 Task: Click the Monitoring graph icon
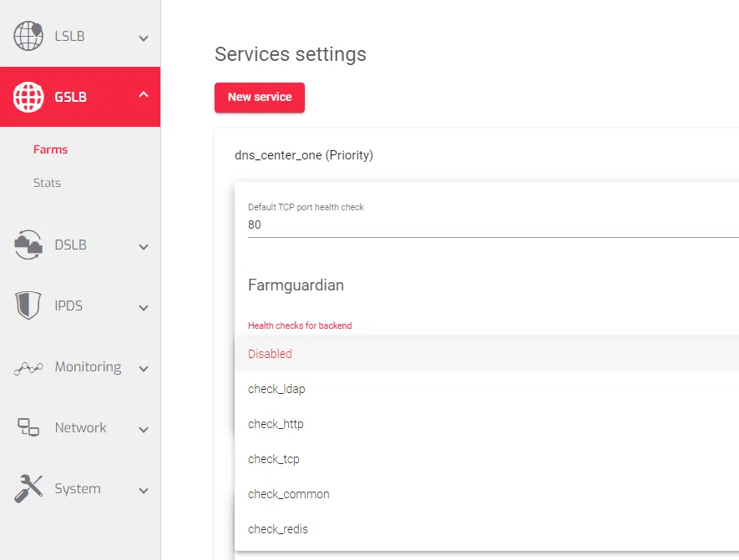click(x=28, y=367)
